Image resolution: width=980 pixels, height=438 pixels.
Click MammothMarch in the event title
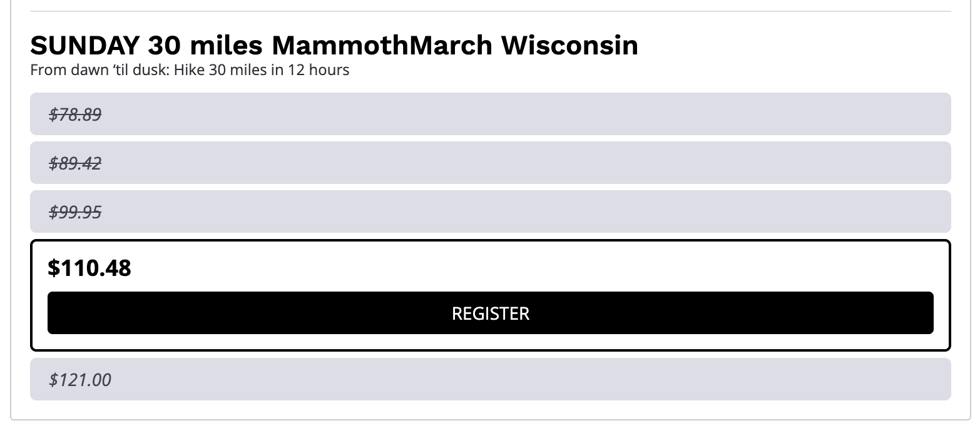tap(382, 46)
